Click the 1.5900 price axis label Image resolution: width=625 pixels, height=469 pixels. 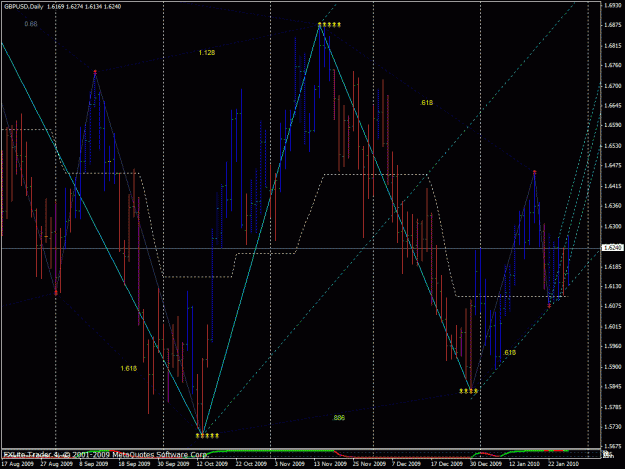613,367
